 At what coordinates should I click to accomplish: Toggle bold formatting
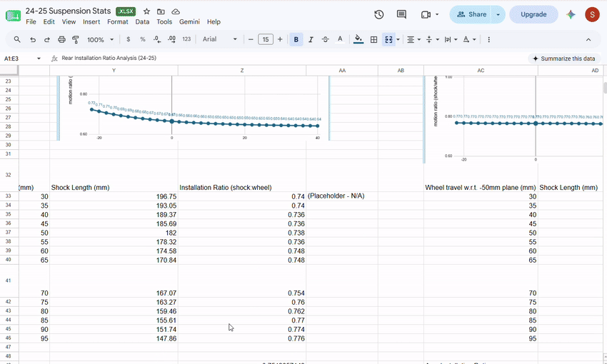tap(296, 39)
